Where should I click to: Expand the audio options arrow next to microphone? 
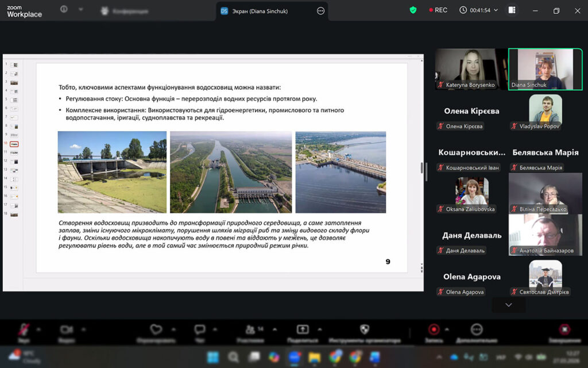pos(38,329)
